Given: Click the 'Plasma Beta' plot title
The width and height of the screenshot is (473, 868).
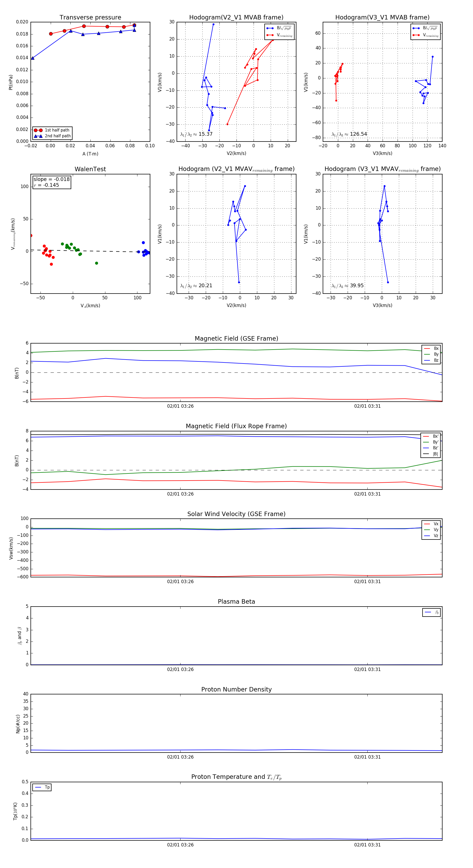Looking at the screenshot, I should coord(236,602).
